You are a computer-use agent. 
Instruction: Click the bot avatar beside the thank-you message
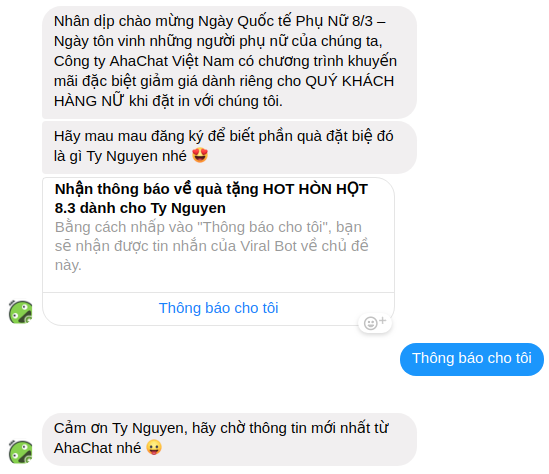pyautogui.click(x=20, y=452)
